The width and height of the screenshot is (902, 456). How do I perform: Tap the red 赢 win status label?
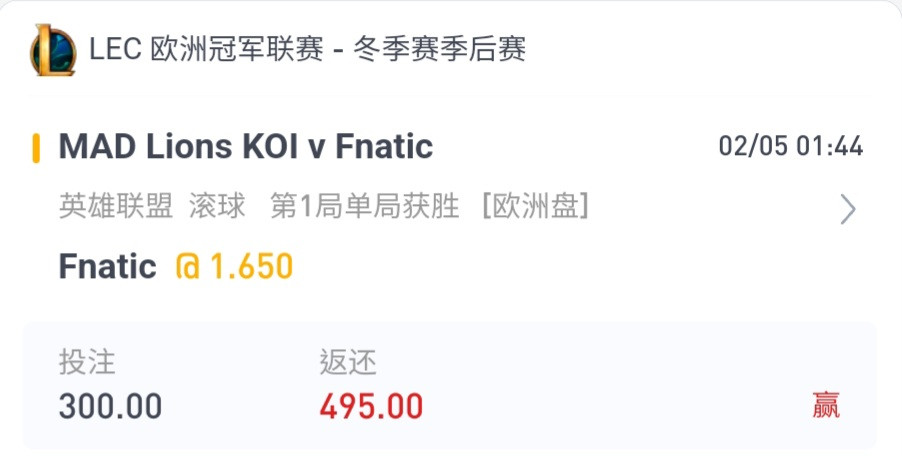tap(826, 405)
